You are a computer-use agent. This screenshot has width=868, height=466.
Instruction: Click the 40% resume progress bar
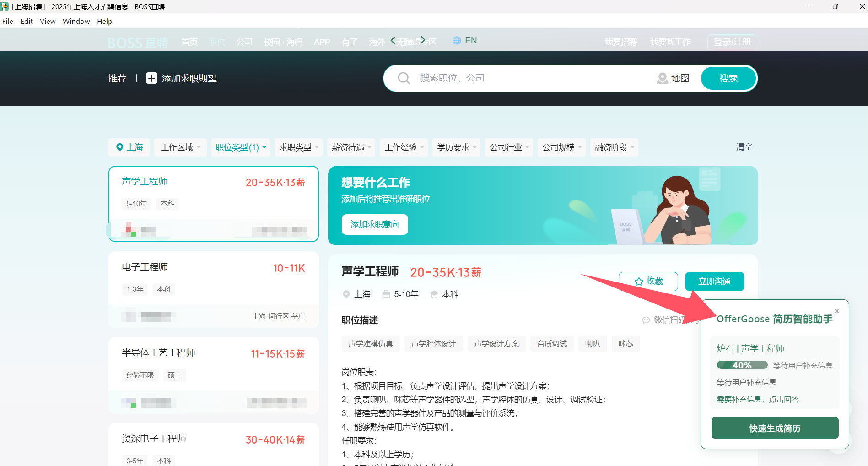point(742,365)
